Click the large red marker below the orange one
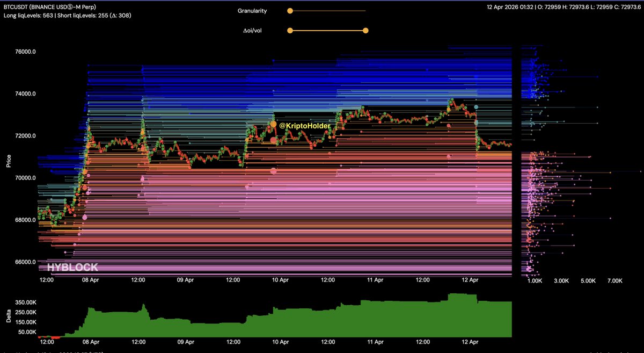Viewport: 644px width, 353px height. tap(274, 141)
